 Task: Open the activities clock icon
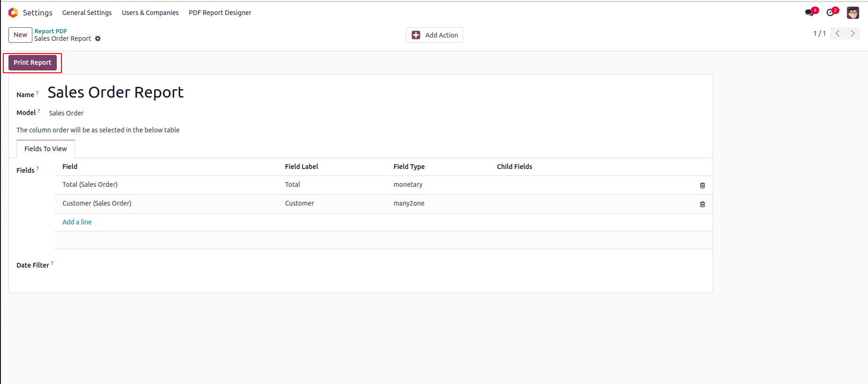click(x=831, y=13)
